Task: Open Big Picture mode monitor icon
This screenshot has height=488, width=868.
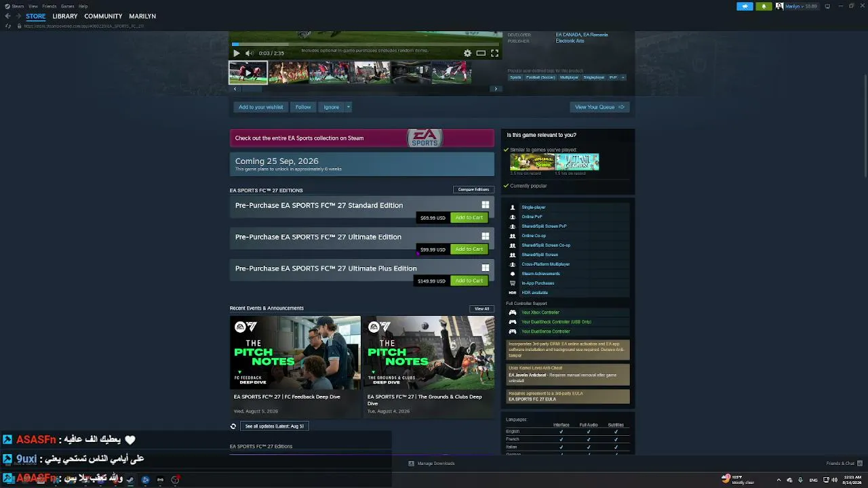Action: pos(827,6)
